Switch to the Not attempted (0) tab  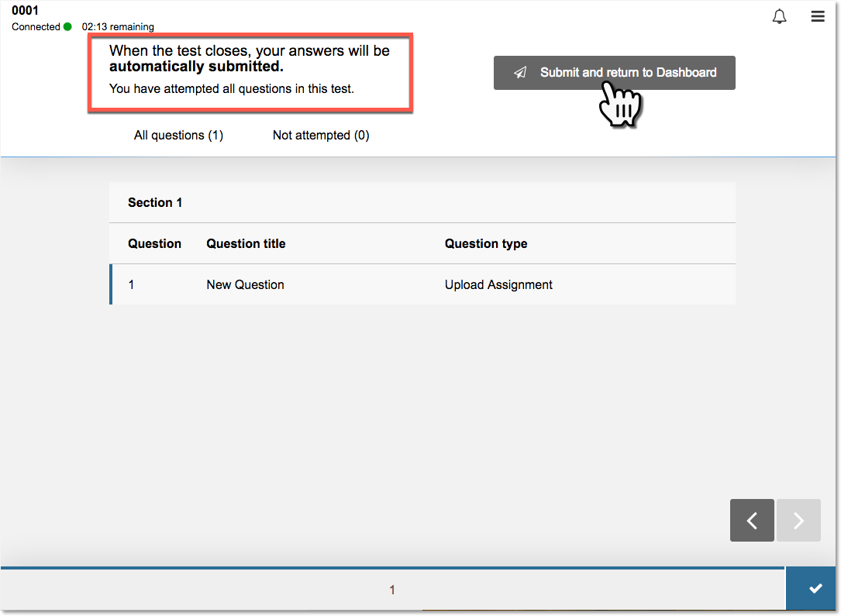click(x=321, y=136)
